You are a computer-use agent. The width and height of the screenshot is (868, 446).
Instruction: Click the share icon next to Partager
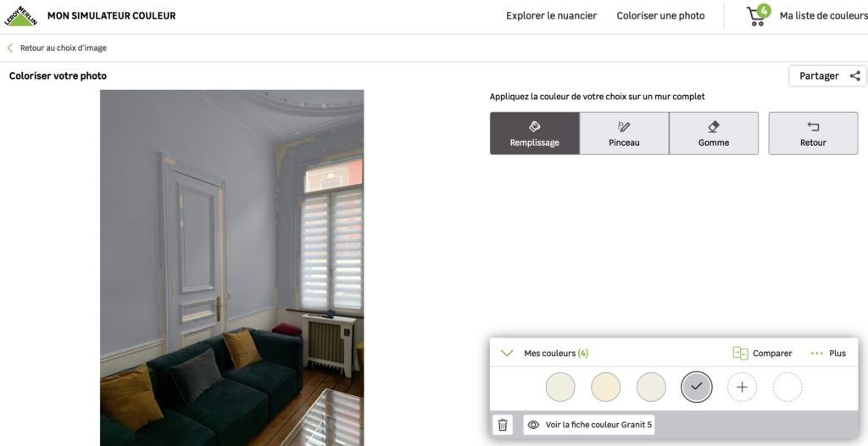click(854, 76)
